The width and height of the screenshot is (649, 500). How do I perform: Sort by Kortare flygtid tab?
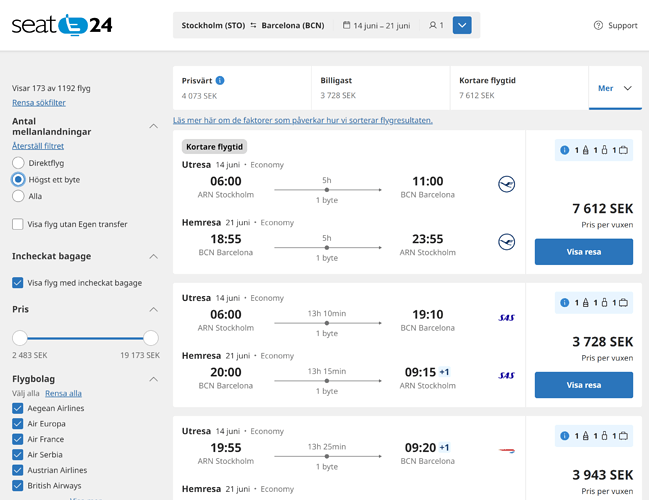click(519, 88)
